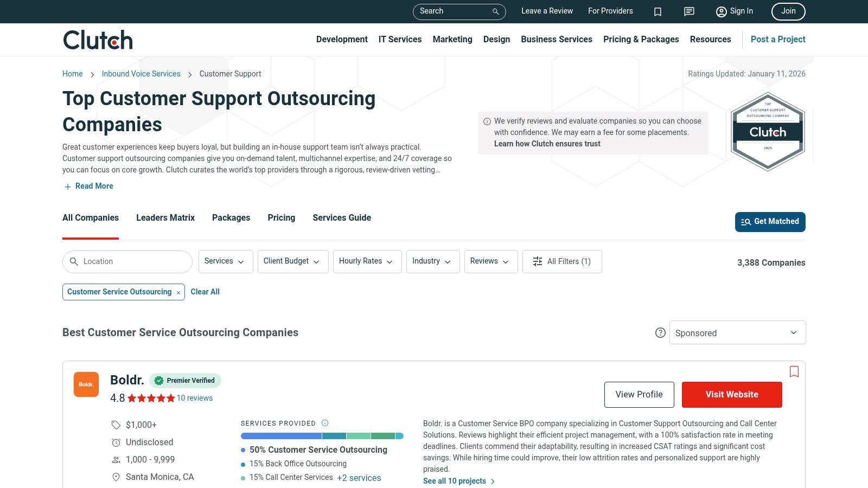Screen dimensions: 868x488
Task: Open the Design menu
Action: point(497,39)
